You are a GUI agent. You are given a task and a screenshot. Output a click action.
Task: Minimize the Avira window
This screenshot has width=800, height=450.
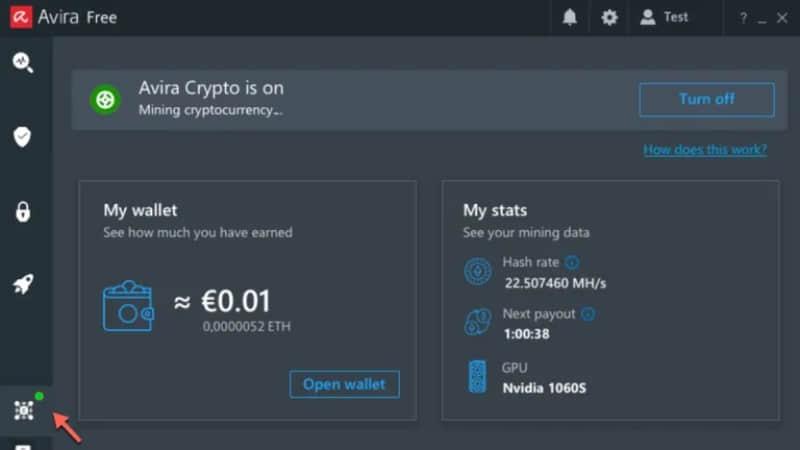tap(762, 18)
